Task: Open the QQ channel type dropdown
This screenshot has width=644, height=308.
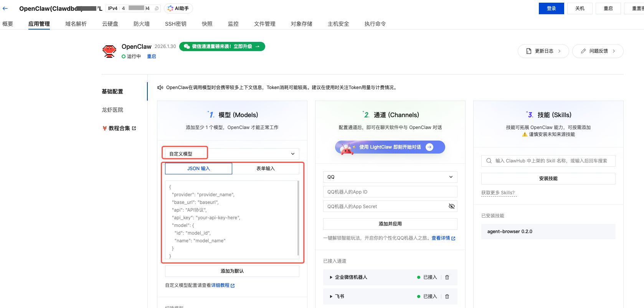Action: coord(390,177)
